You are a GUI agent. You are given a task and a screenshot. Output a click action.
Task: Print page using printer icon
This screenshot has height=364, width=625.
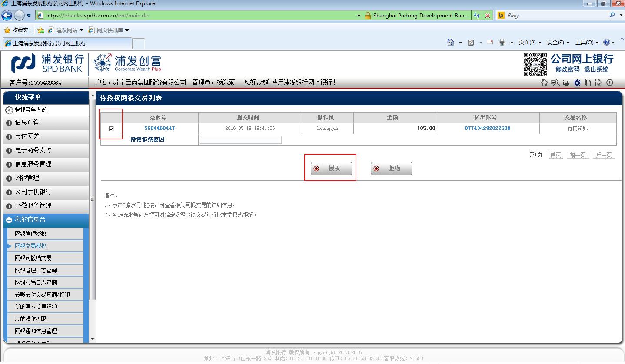point(502,42)
